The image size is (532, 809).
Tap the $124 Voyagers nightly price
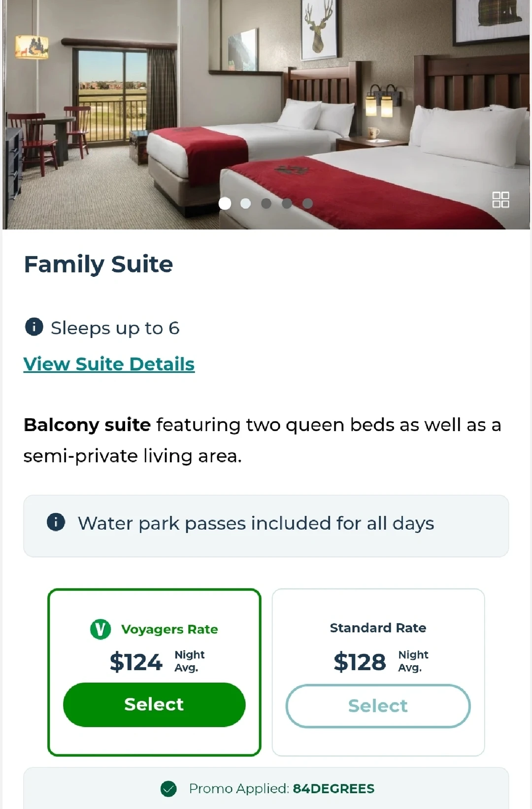(136, 662)
